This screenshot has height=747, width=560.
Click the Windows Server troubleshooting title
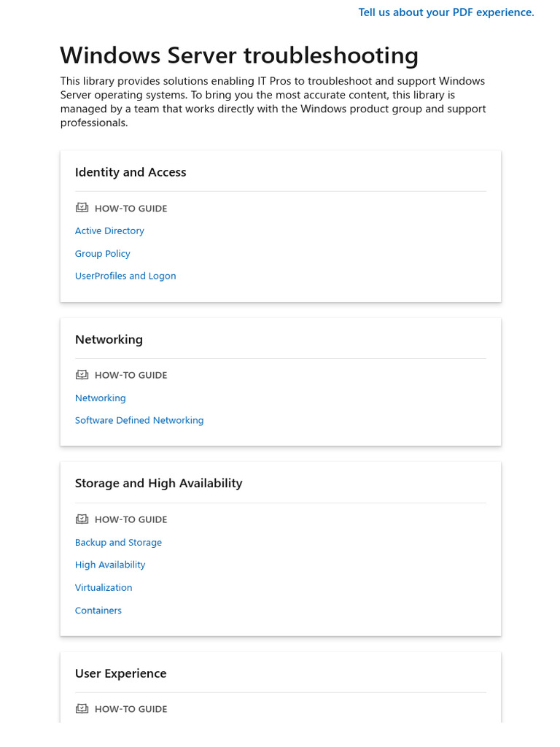(239, 55)
